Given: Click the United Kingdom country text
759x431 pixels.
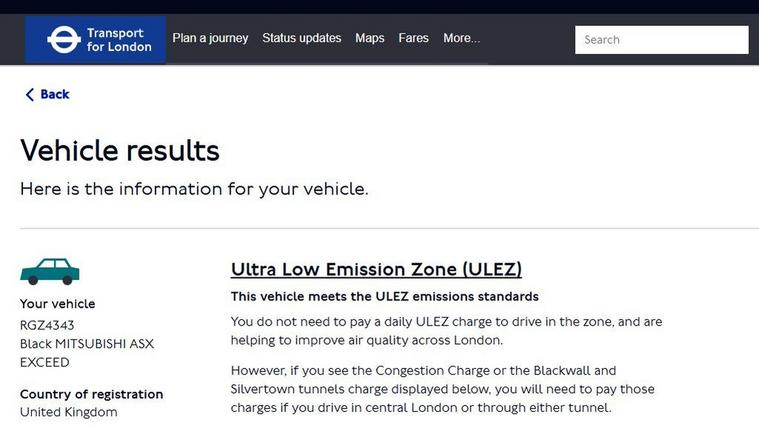Looking at the screenshot, I should pos(68,412).
